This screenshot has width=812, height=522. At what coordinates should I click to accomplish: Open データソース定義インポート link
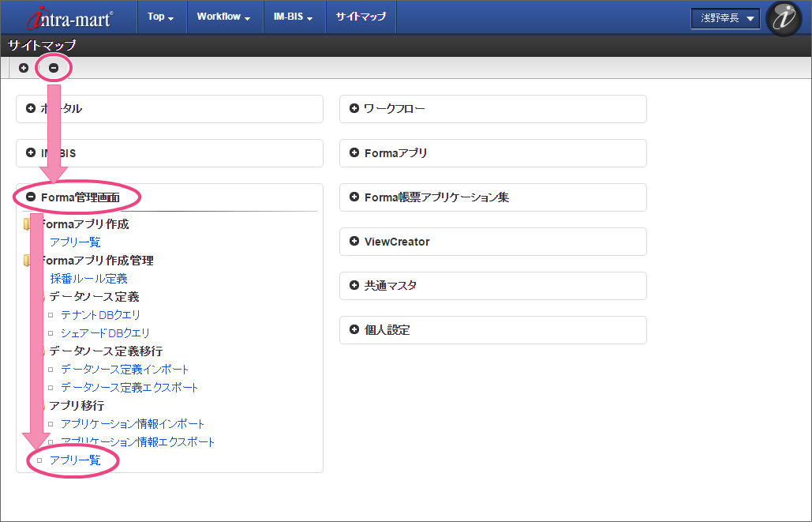click(125, 369)
